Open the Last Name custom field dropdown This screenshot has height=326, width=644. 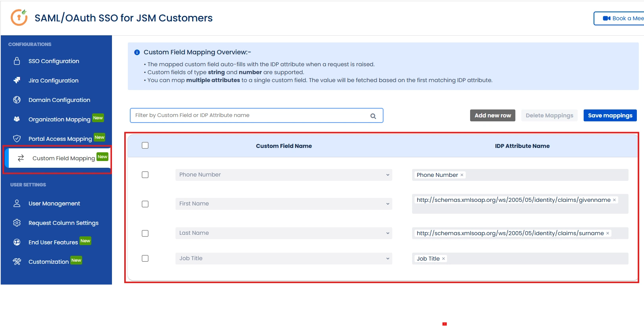pos(284,233)
